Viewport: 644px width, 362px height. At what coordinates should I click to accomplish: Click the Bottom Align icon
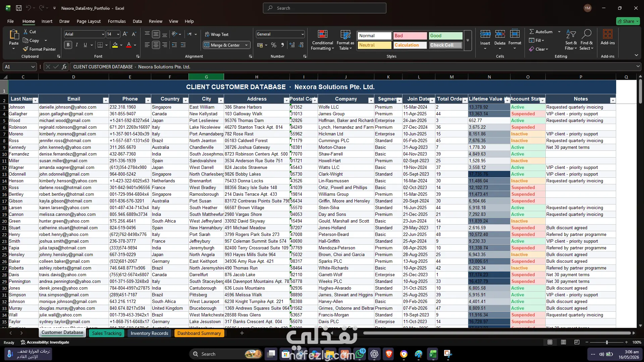[x=165, y=34]
